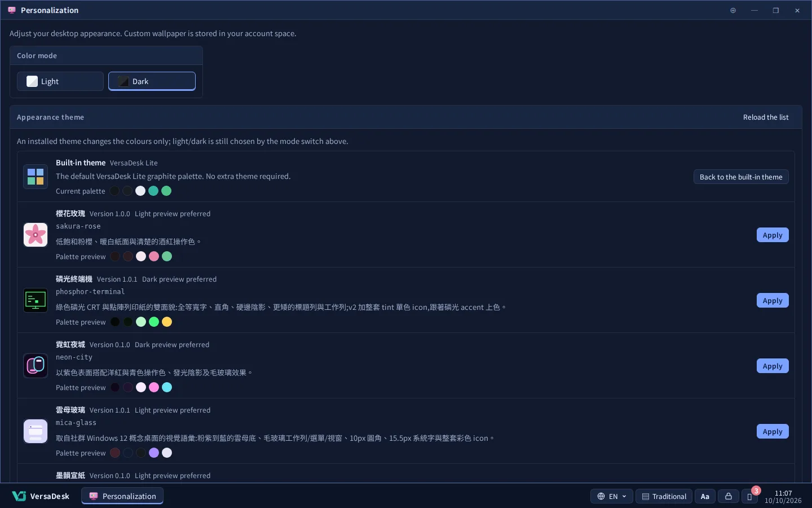Click the dark red swatch in mica-glass palette
This screenshot has width=812, height=508.
[115, 453]
